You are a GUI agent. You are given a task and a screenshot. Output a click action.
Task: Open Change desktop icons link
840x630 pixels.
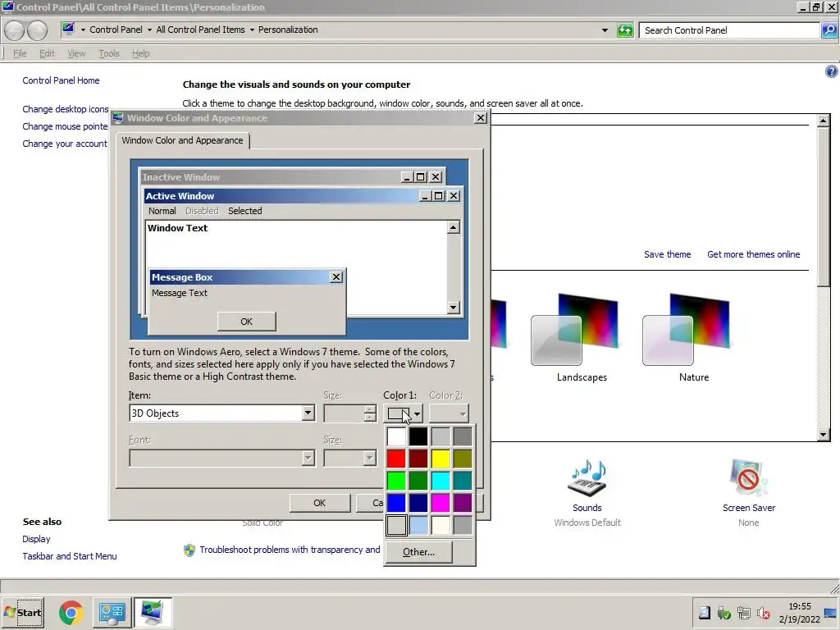click(x=66, y=109)
